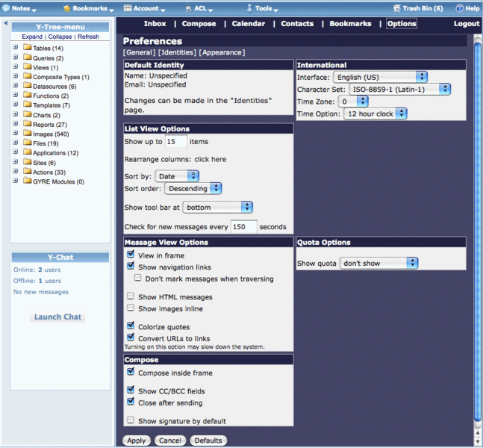The image size is (483, 448).
Task: Click the Notes icon in top bar
Action: click(x=6, y=8)
